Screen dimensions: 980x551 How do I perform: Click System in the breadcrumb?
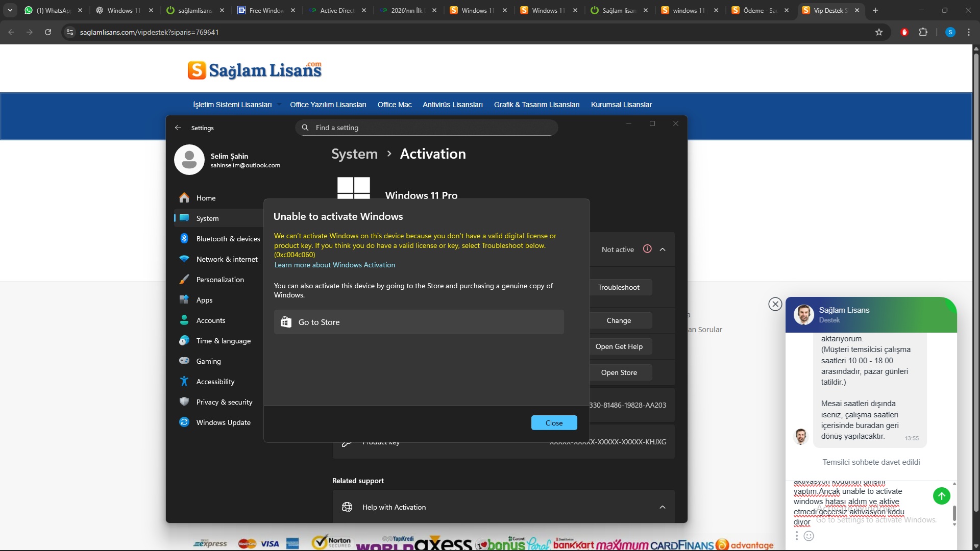(x=354, y=154)
